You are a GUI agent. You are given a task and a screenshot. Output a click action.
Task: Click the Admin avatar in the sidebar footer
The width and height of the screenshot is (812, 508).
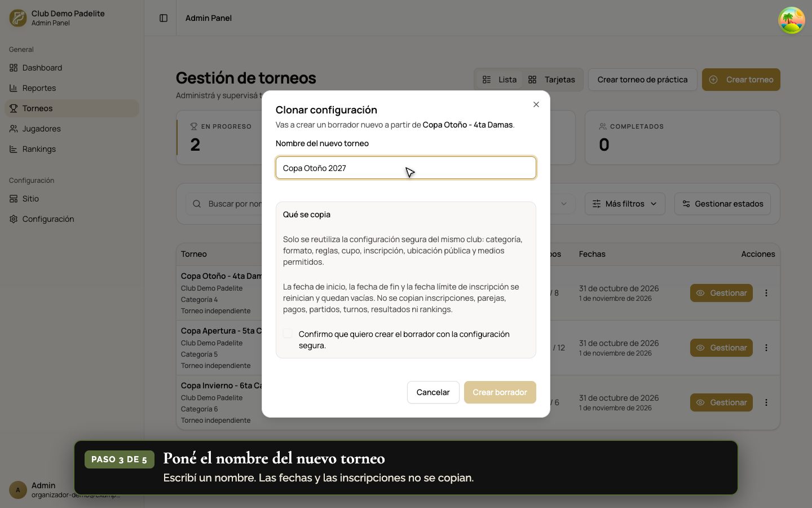18,490
